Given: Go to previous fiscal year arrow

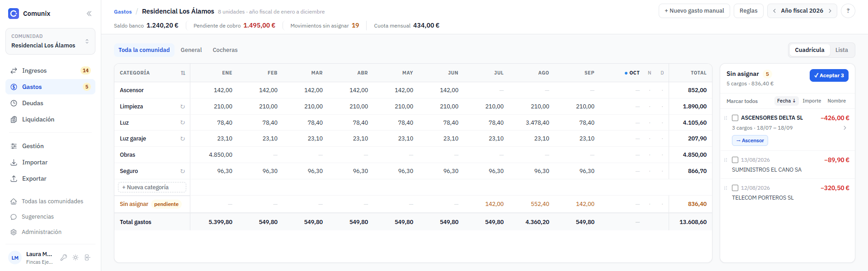Looking at the screenshot, I should point(774,11).
